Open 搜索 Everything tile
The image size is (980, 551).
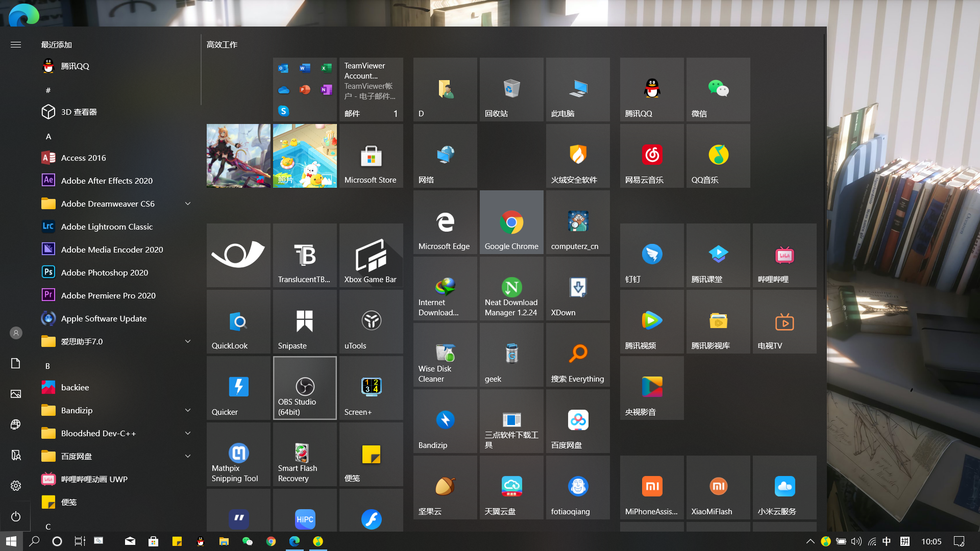[x=578, y=355]
